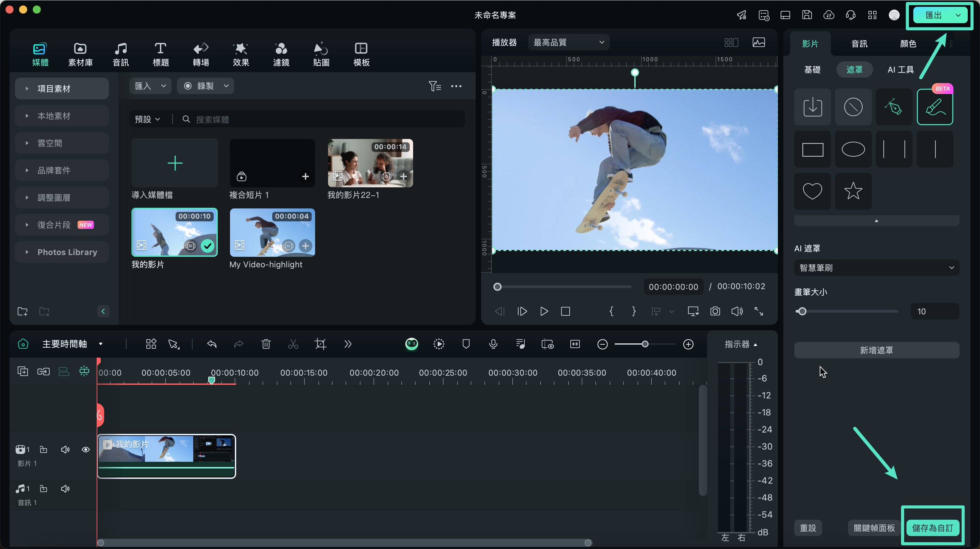Apply the heart mask shape
This screenshot has width=980, height=549.
click(x=812, y=191)
